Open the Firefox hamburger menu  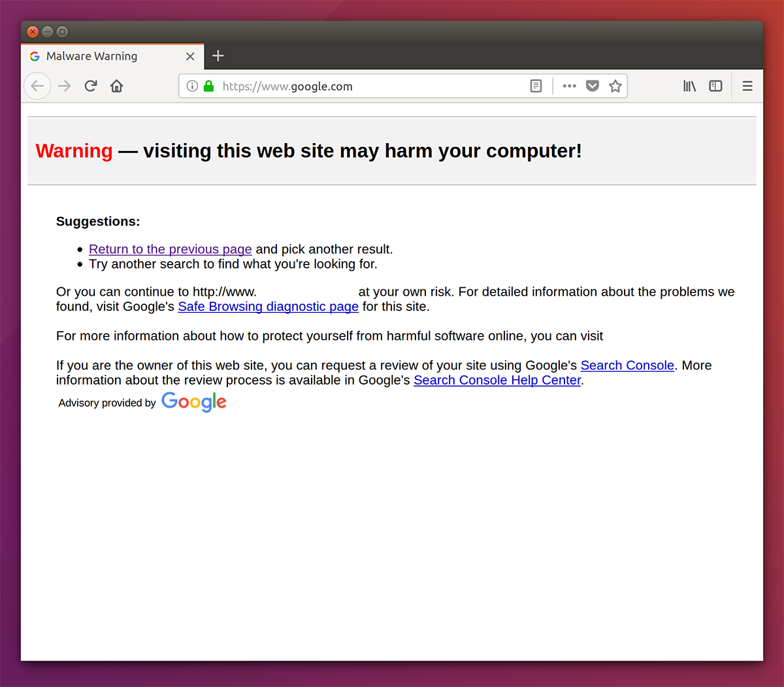point(747,86)
